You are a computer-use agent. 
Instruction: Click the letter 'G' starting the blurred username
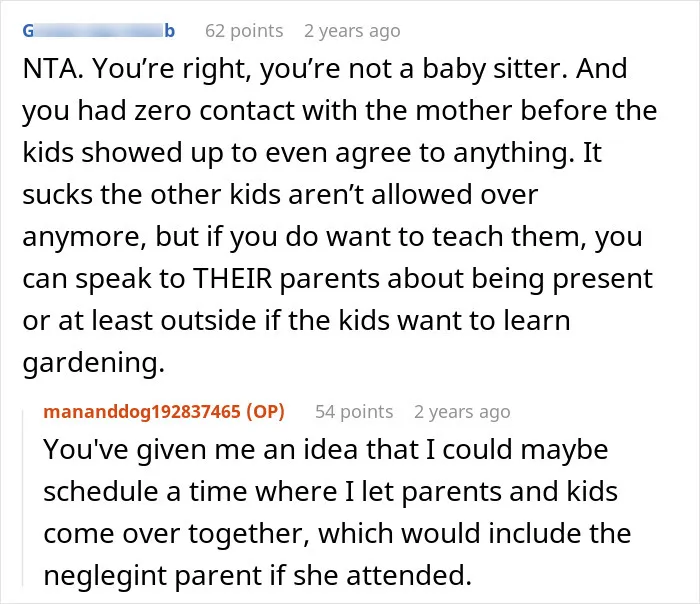pyautogui.click(x=28, y=31)
